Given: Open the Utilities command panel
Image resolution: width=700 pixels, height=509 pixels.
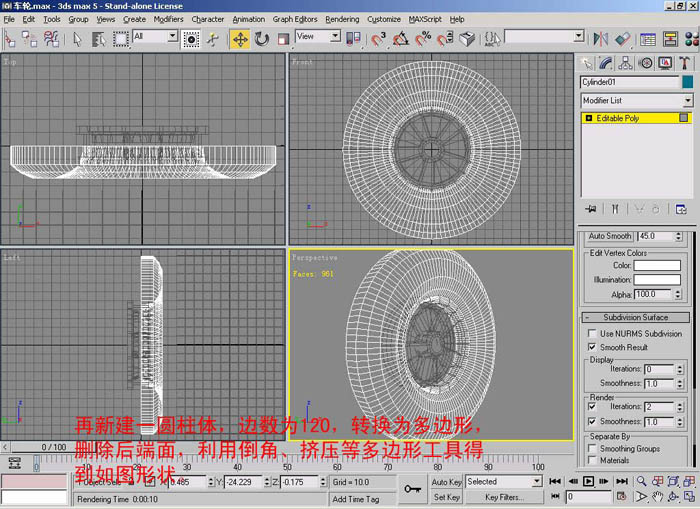Looking at the screenshot, I should (684, 63).
